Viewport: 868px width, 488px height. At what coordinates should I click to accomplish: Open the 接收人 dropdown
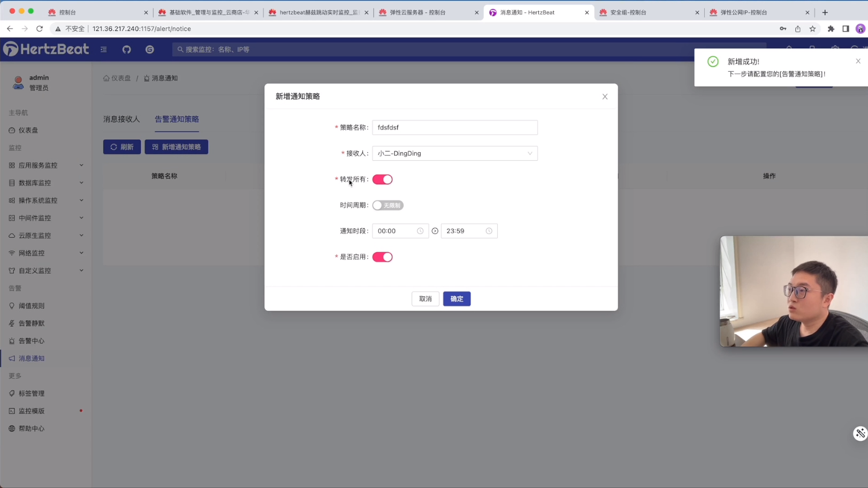point(455,153)
